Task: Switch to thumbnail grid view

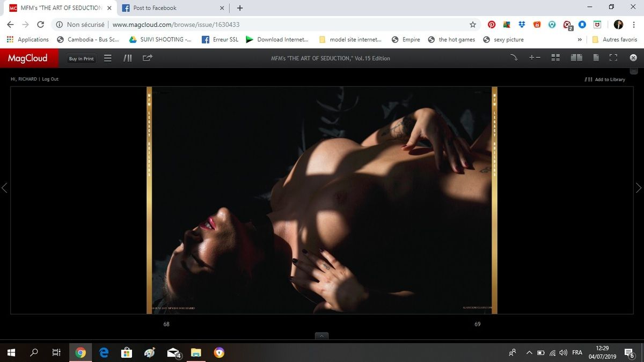Action: tap(555, 58)
